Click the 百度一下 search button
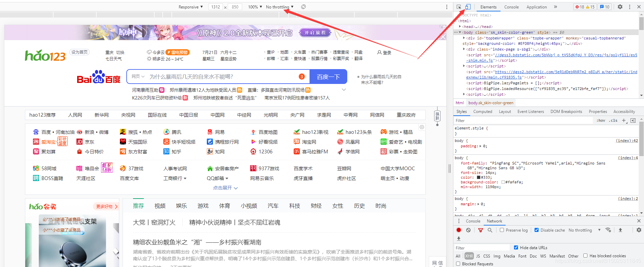644x267 pixels. tap(328, 77)
